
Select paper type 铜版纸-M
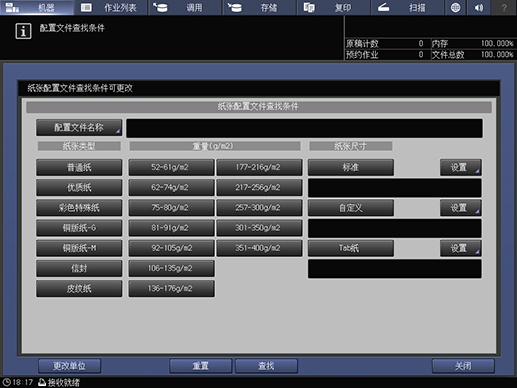click(79, 248)
